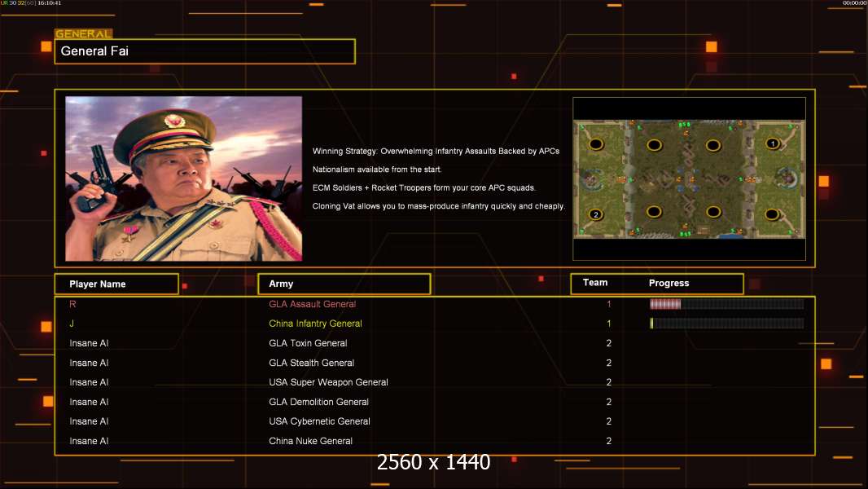
Task: Click China Nuke General army entry
Action: 310,441
